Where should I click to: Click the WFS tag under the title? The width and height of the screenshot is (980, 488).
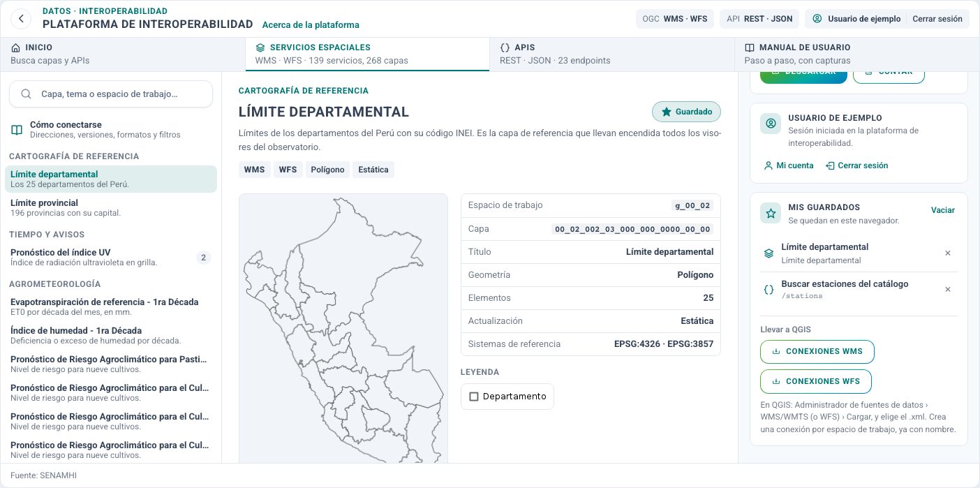pyautogui.click(x=288, y=170)
